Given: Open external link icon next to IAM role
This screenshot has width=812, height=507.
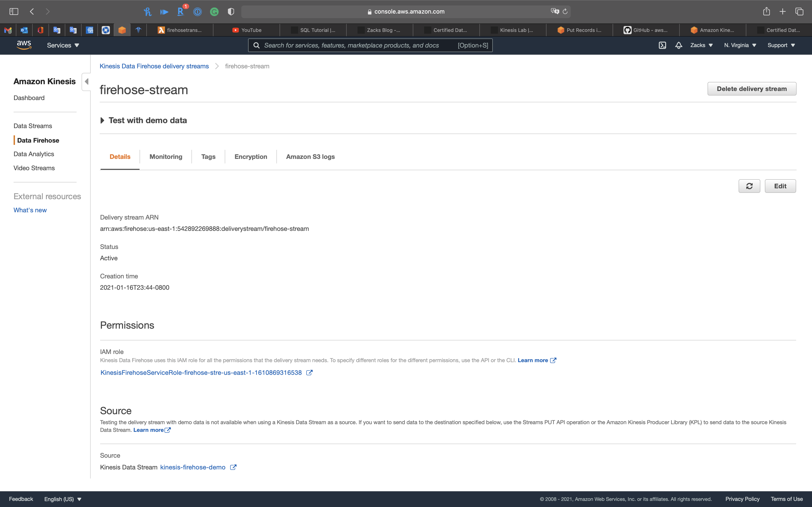Looking at the screenshot, I should (309, 373).
